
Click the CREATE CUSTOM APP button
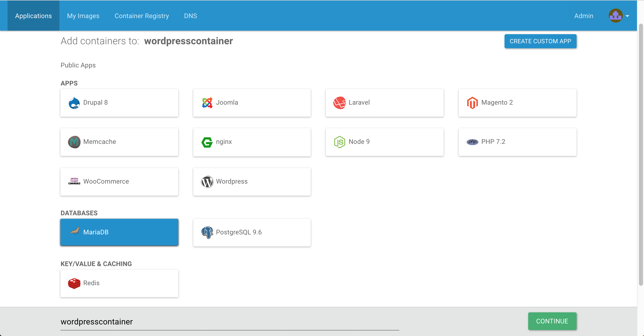pyautogui.click(x=540, y=41)
